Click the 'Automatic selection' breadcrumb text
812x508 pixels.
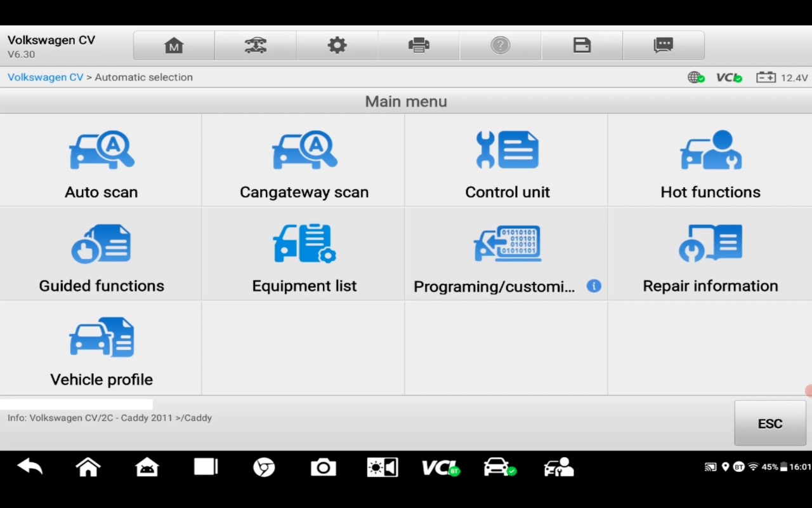(144, 77)
